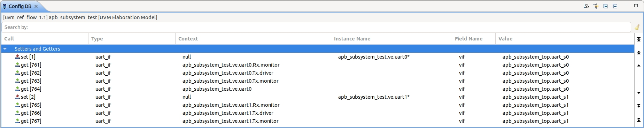Maximize the Config DB view
Viewport: 644px width, 128px height.
coord(636,5)
